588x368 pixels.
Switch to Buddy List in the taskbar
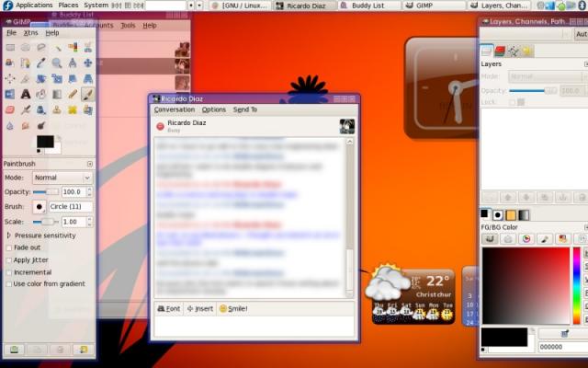point(368,6)
